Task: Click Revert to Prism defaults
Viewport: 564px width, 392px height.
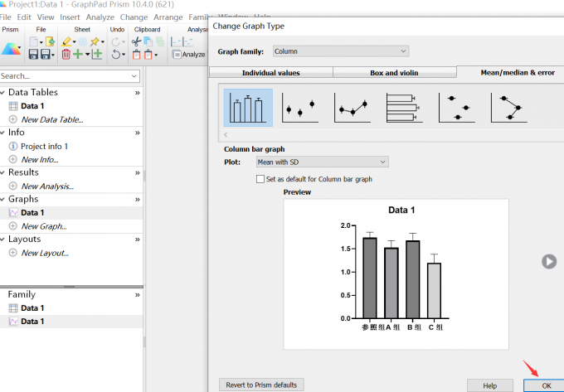Action: coord(261,385)
